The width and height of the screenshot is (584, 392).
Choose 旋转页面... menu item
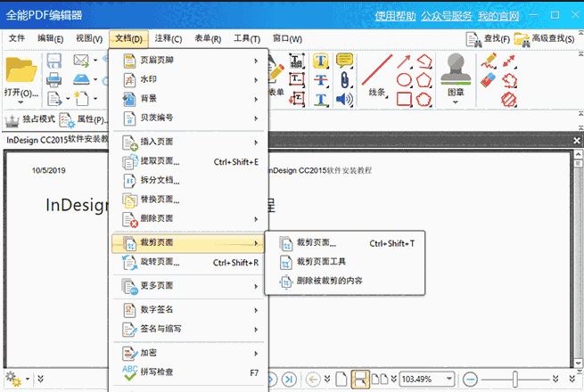[x=189, y=262]
